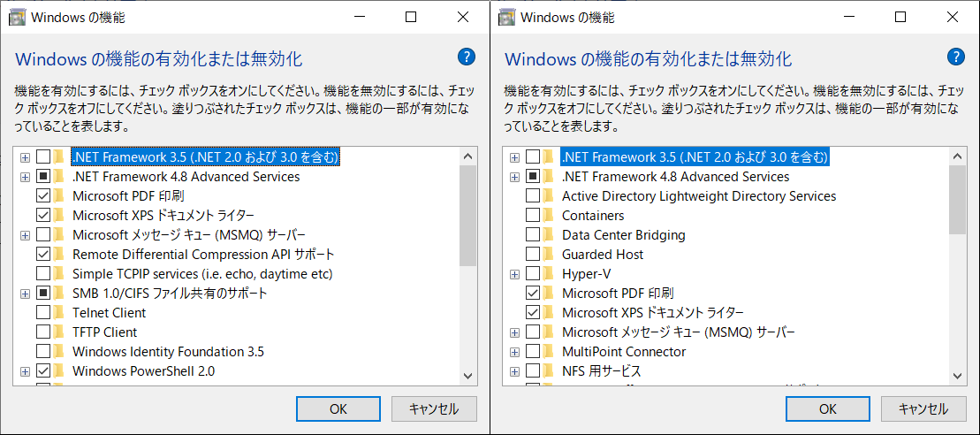Select Microsoft XPS ドキュメント ライター in right window
Image resolution: width=980 pixels, height=435 pixels.
coord(653,312)
